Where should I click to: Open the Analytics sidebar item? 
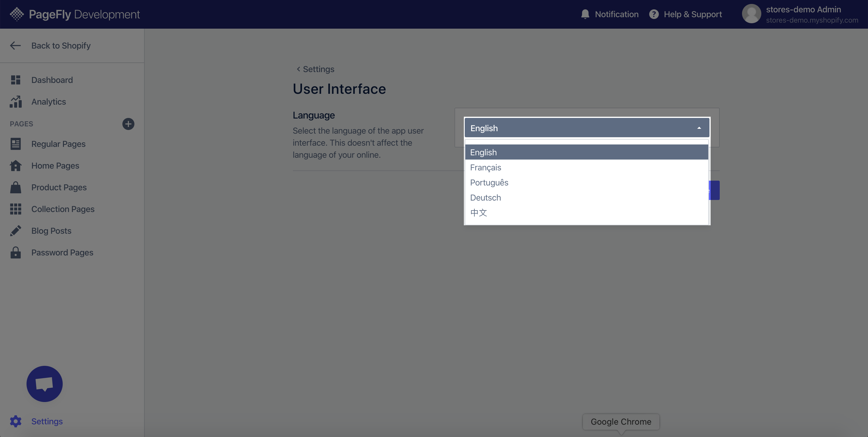(49, 102)
